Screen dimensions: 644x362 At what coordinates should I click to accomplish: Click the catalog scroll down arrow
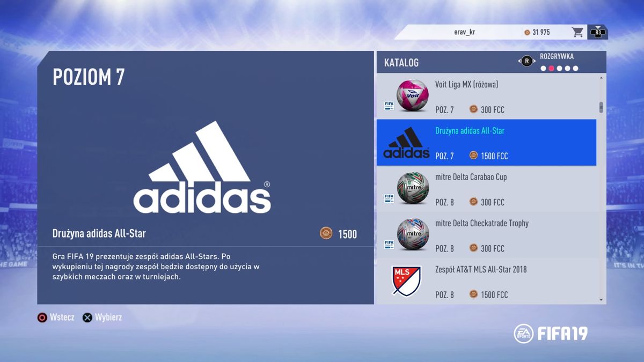[x=601, y=300]
